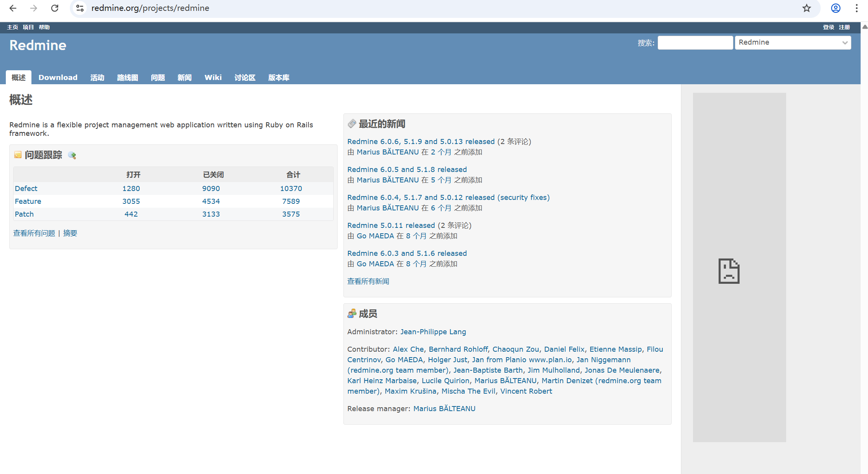The width and height of the screenshot is (868, 474).
Task: Open contributor Alex Che profile
Action: (x=408, y=349)
